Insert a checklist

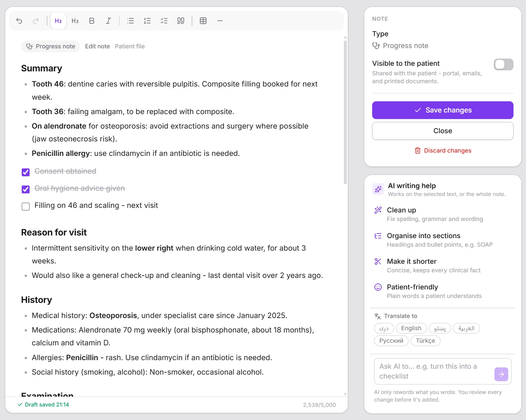coord(164,21)
